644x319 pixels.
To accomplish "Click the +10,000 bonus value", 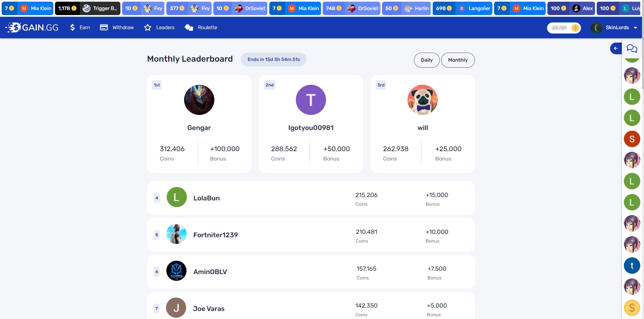I will (437, 232).
